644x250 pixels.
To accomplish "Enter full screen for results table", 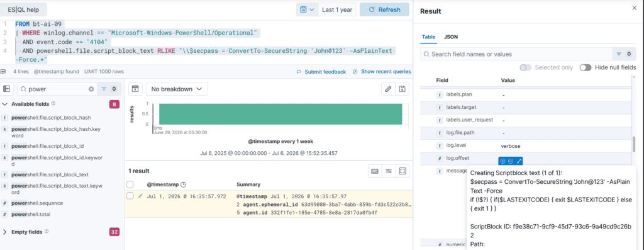I will click(402, 171).
